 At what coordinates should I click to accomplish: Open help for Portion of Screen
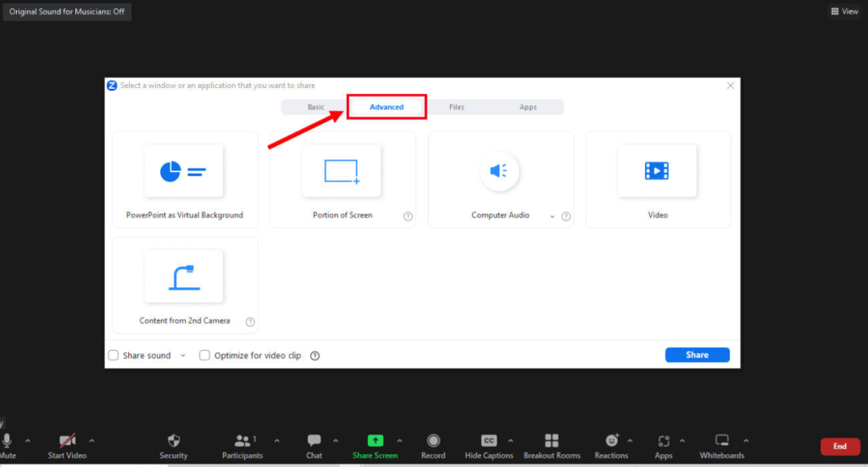point(408,216)
